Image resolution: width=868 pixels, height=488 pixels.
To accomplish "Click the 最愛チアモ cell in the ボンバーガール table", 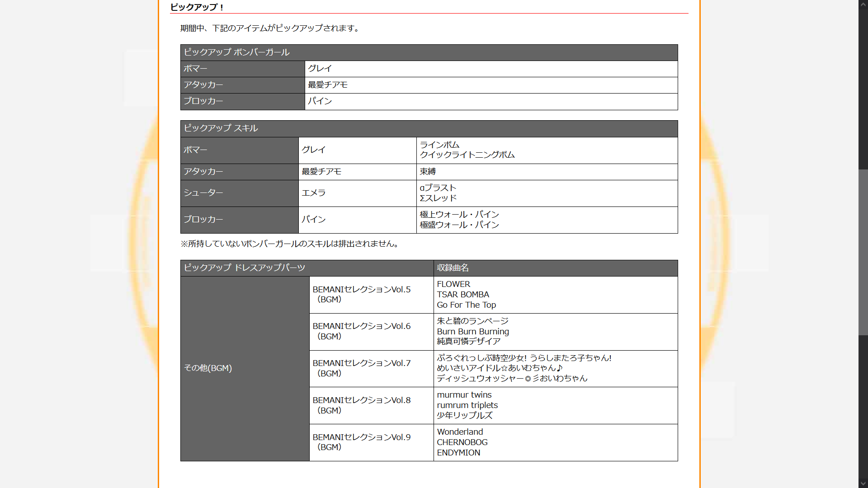I will [x=491, y=85].
